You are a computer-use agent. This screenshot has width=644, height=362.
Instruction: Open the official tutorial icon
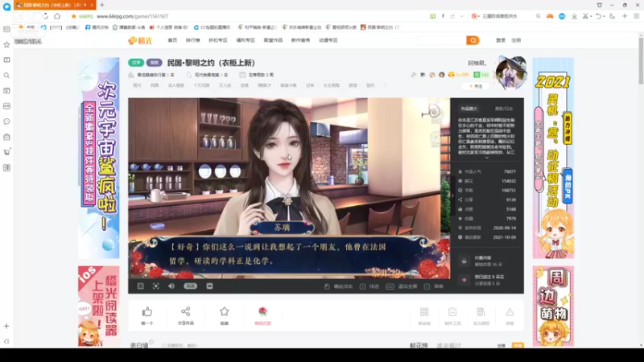click(481, 312)
